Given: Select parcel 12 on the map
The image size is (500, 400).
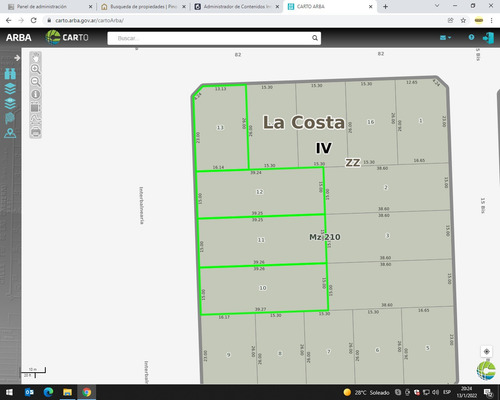Looking at the screenshot, I should point(260,192).
